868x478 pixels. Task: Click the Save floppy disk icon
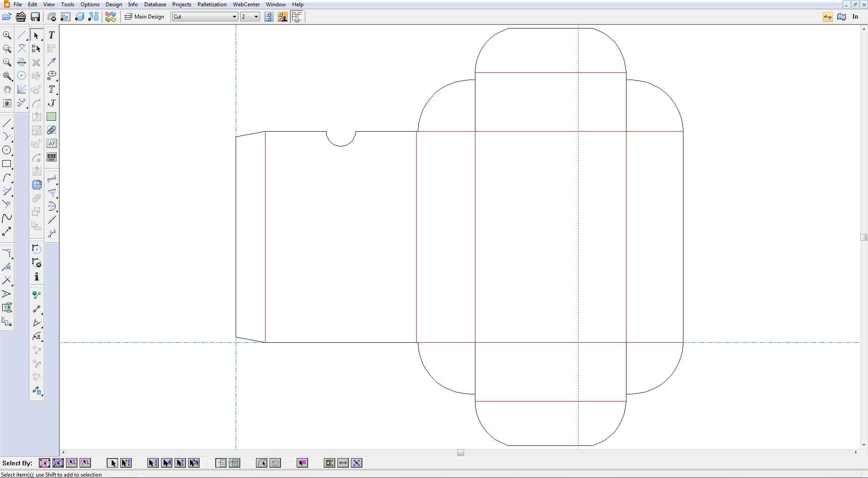coord(35,17)
